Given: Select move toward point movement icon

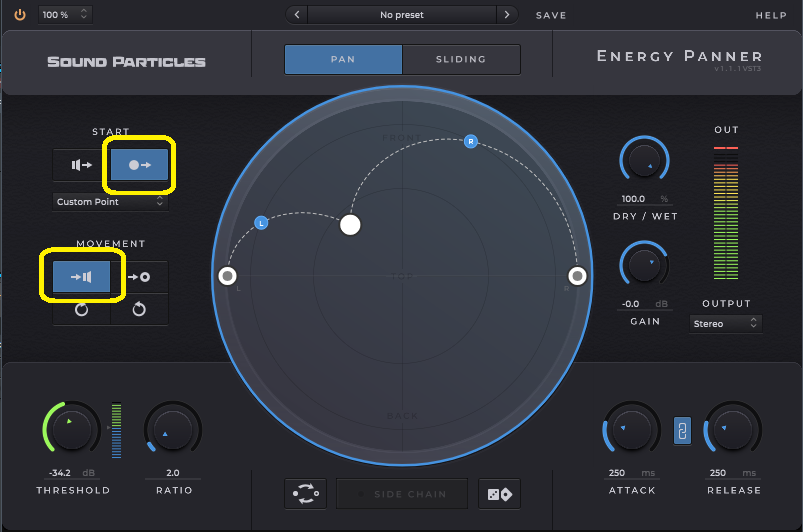Looking at the screenshot, I should click(x=139, y=277).
